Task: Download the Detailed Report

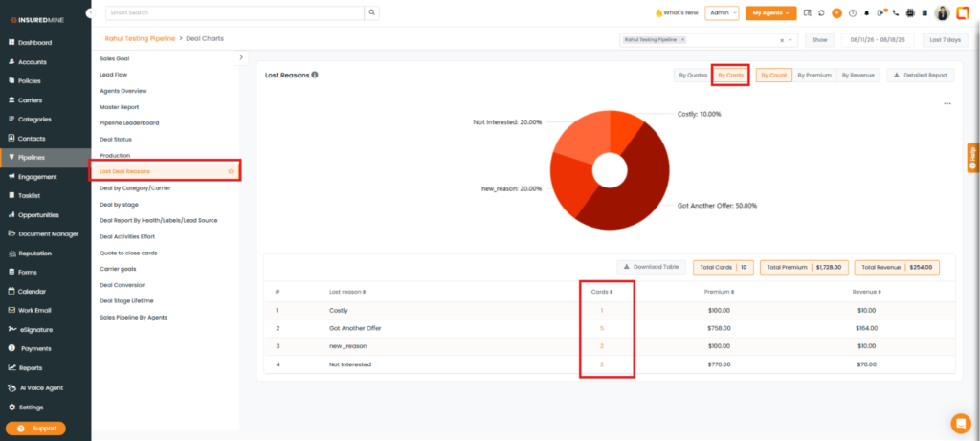Action: coord(921,75)
